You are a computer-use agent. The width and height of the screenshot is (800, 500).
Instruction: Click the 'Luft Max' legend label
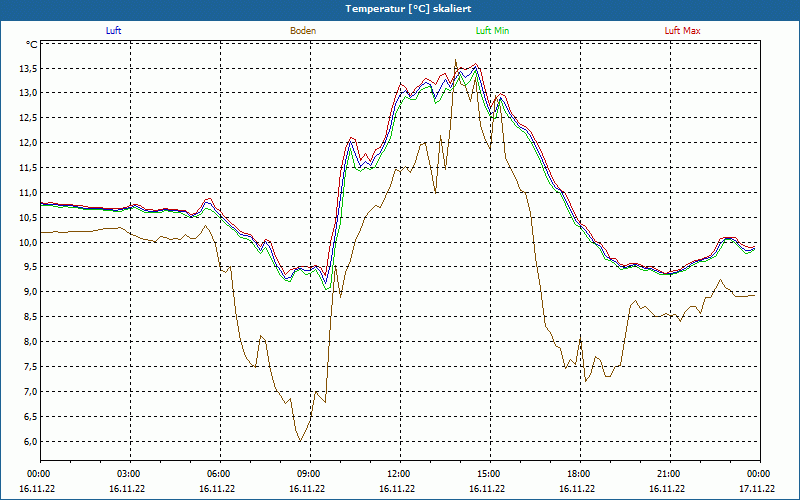(682, 31)
